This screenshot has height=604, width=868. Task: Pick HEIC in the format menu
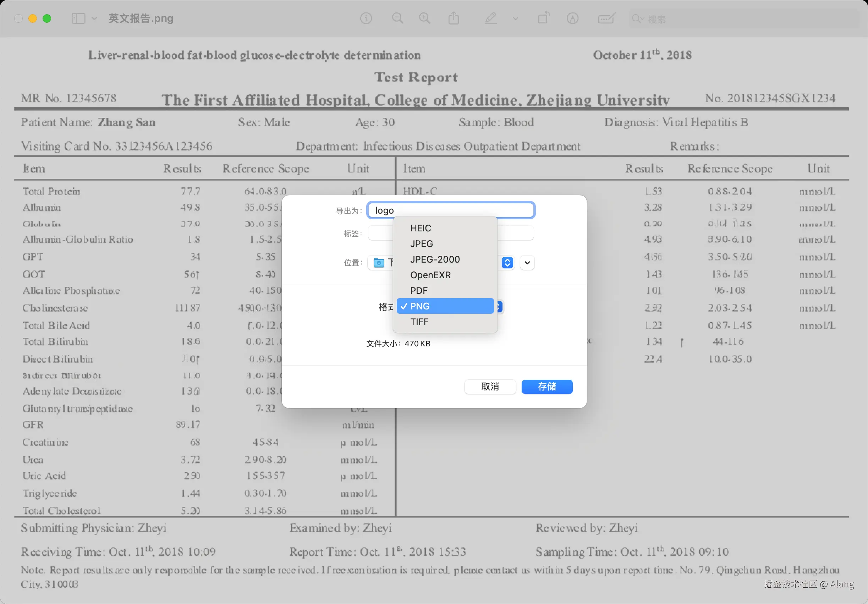(x=420, y=228)
